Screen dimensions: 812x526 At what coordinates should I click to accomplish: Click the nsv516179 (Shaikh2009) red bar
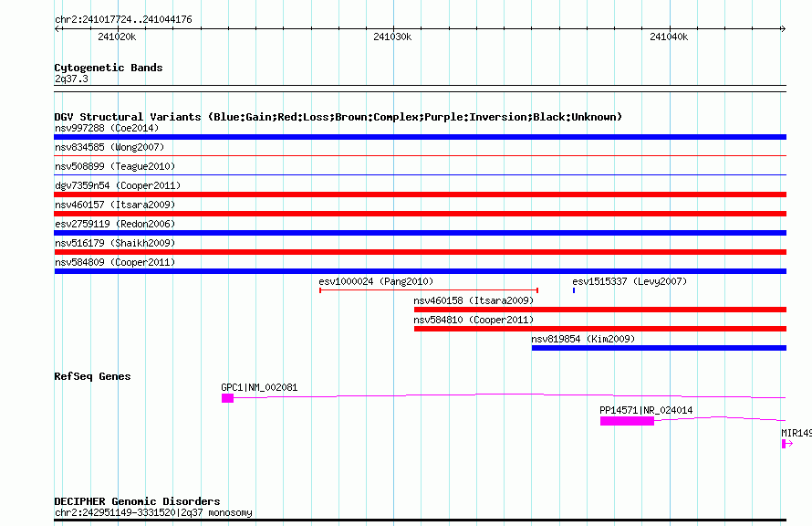point(420,252)
